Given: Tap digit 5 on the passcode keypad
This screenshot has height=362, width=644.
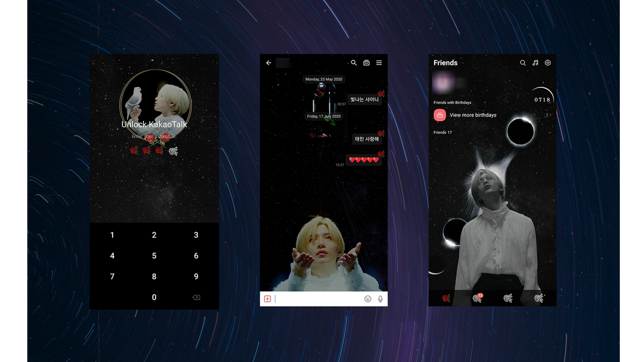Looking at the screenshot, I should click(154, 256).
